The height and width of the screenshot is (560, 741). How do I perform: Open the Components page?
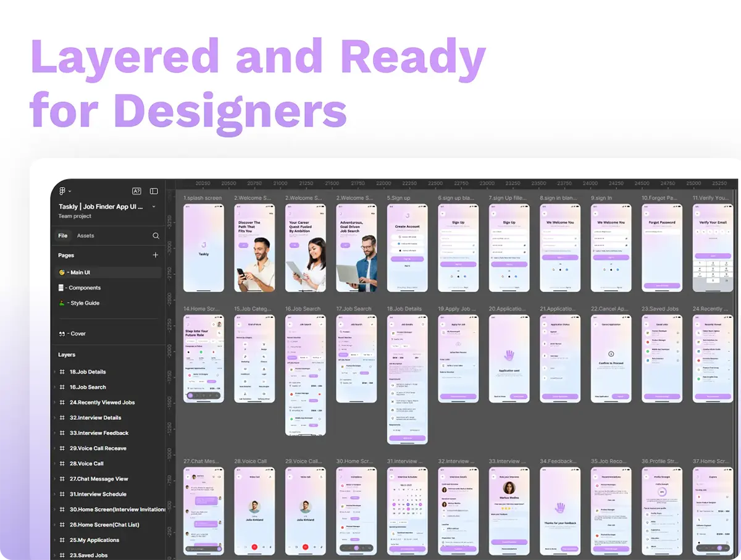pos(84,288)
